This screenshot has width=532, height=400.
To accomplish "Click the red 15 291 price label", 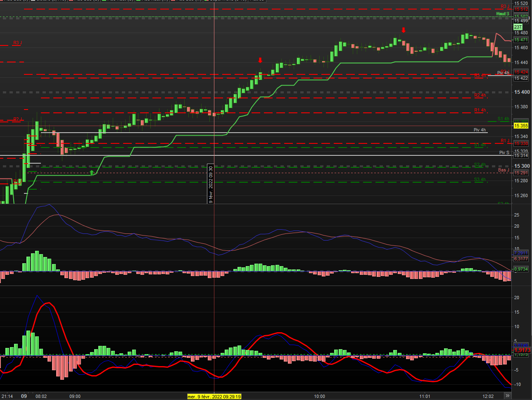I will (x=521, y=173).
